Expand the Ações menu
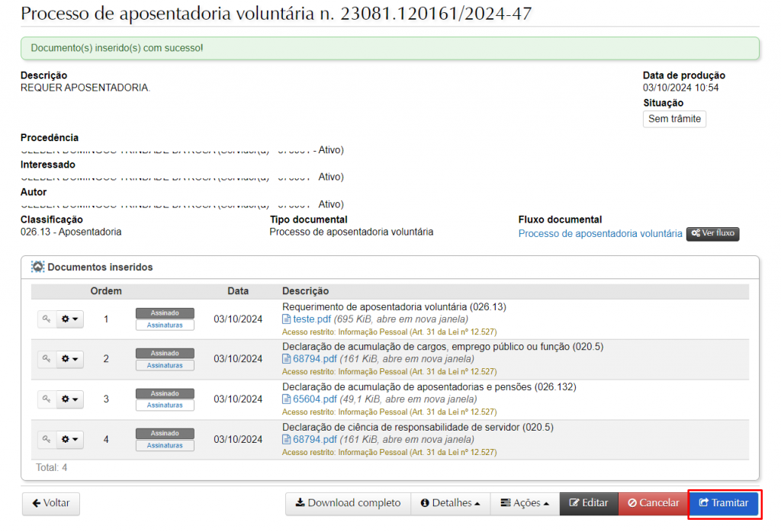Viewport: 781px width, 532px height. click(x=525, y=503)
